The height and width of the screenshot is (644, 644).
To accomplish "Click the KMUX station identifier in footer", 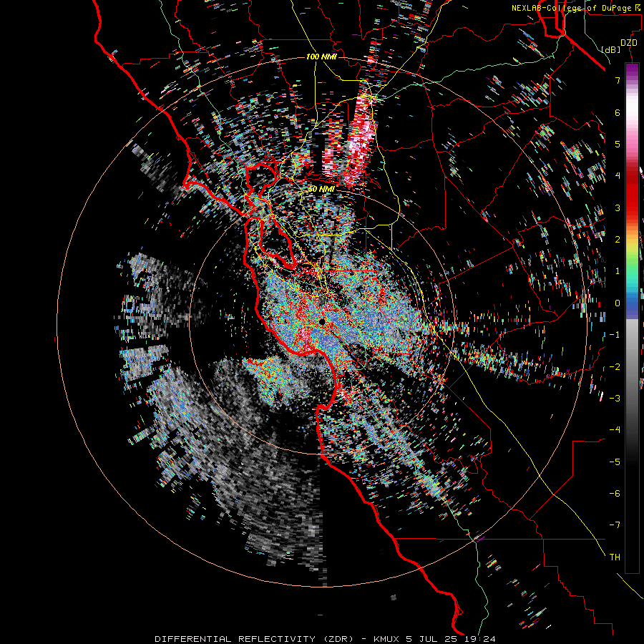I will (x=387, y=639).
